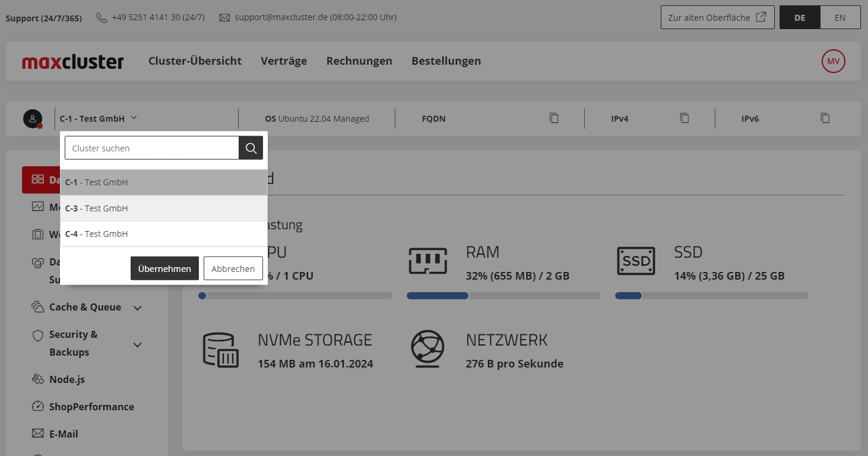This screenshot has height=456, width=868.
Task: Select cluster C-1 - Test GmbH from list
Action: [x=164, y=182]
